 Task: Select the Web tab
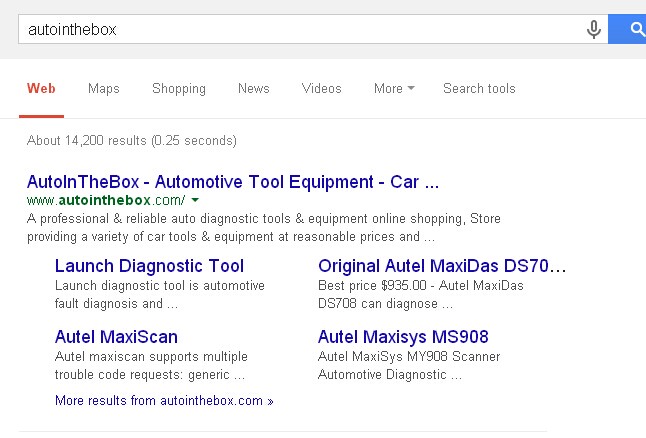pyautogui.click(x=41, y=88)
